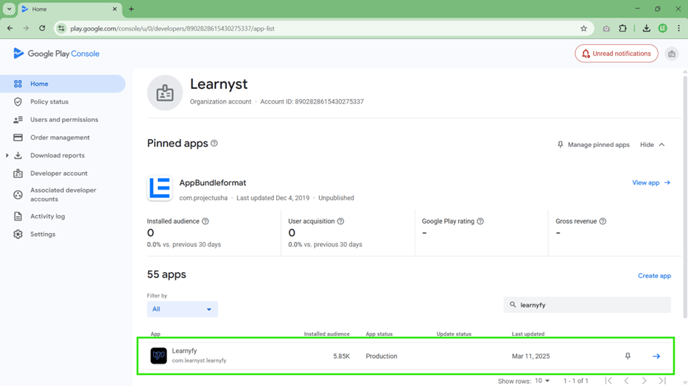This screenshot has height=386, width=688.
Task: Select the Home browser tab
Action: 69,9
